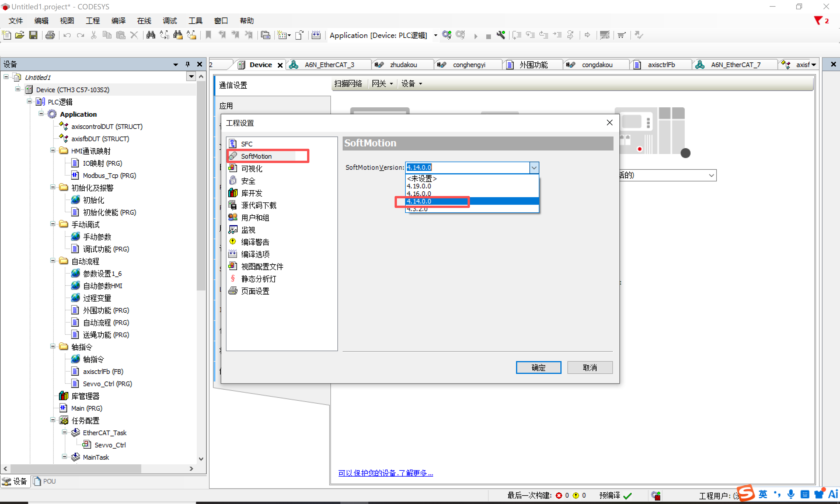Switch to the axisctrlFb tab
The height and width of the screenshot is (504, 840).
(x=661, y=64)
